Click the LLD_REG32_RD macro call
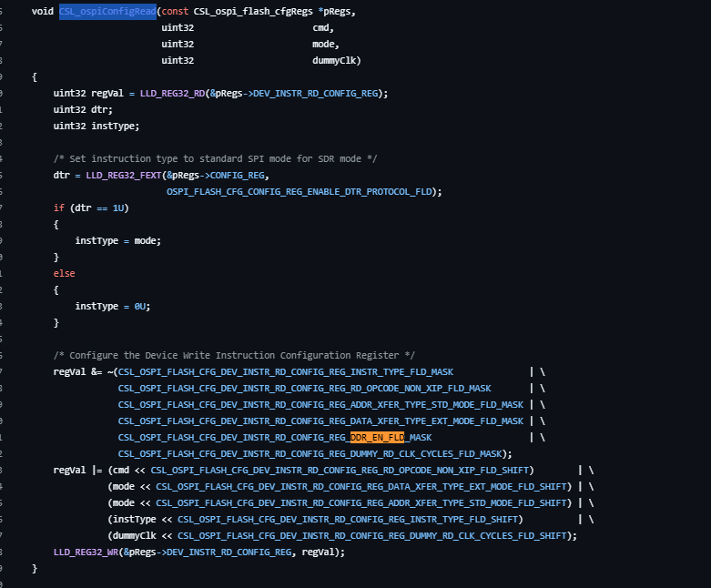This screenshot has width=711, height=588. pyautogui.click(x=172, y=94)
